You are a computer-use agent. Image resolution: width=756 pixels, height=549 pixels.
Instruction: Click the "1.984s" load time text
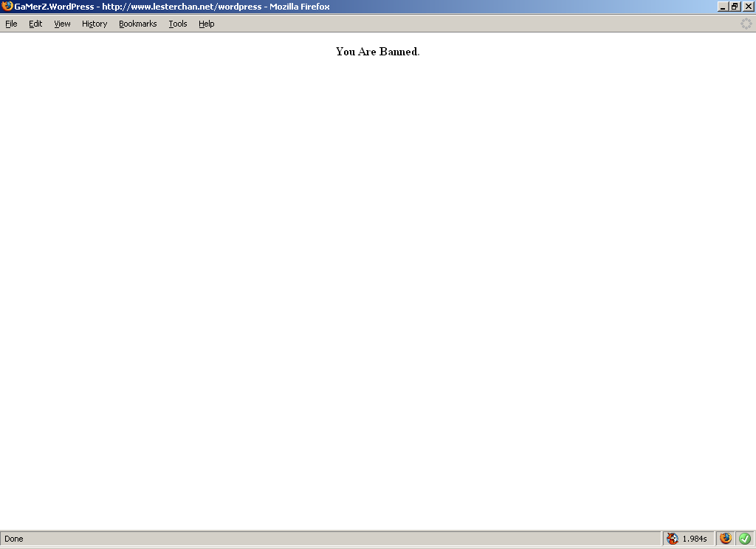point(695,539)
